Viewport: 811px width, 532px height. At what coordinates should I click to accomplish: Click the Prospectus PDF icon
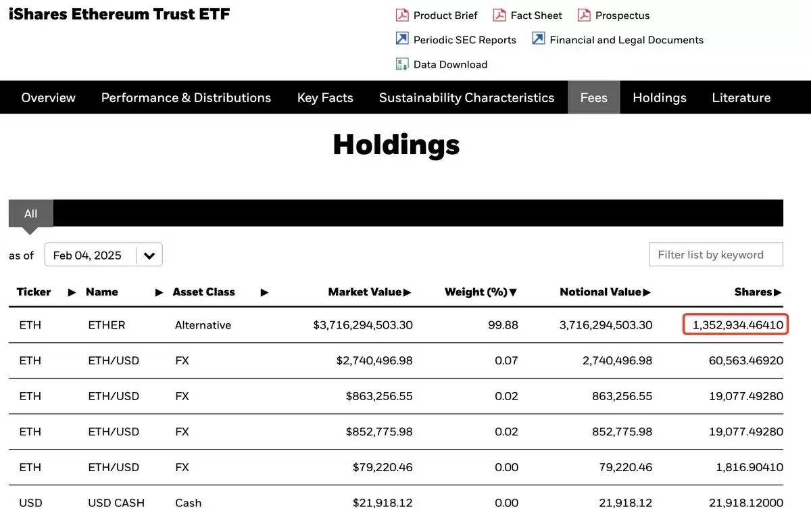pos(584,15)
